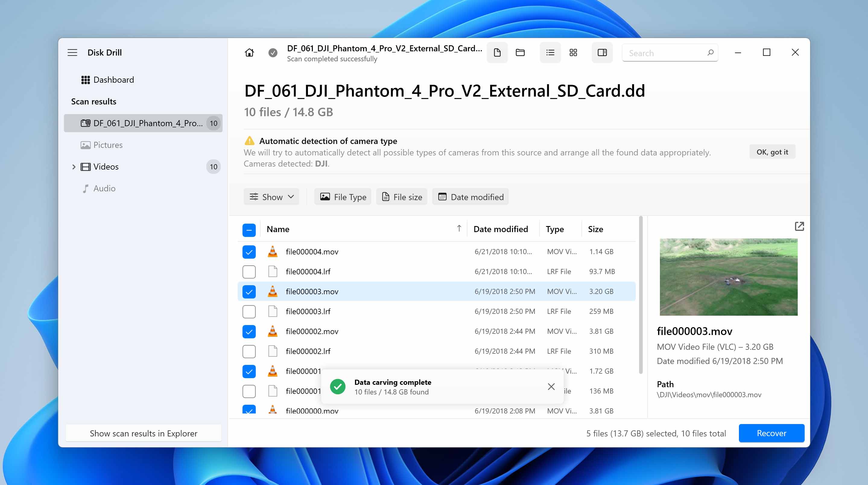
Task: Check the 136 MB file's checkbox
Action: [x=249, y=391]
